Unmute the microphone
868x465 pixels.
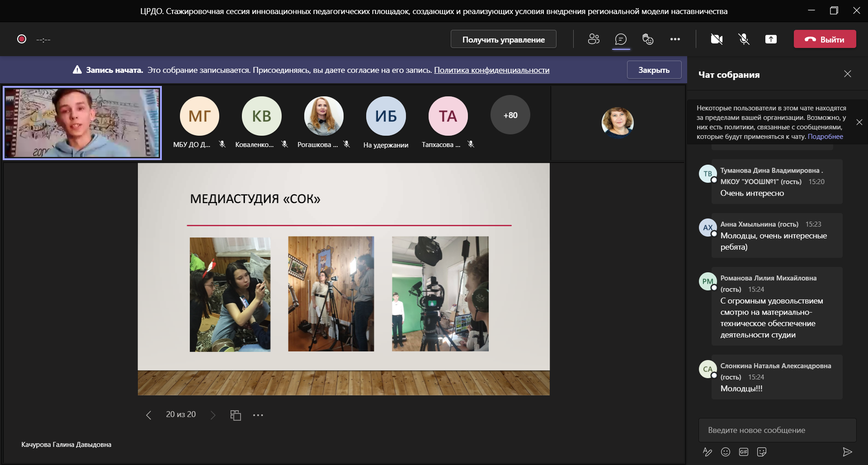coord(744,39)
